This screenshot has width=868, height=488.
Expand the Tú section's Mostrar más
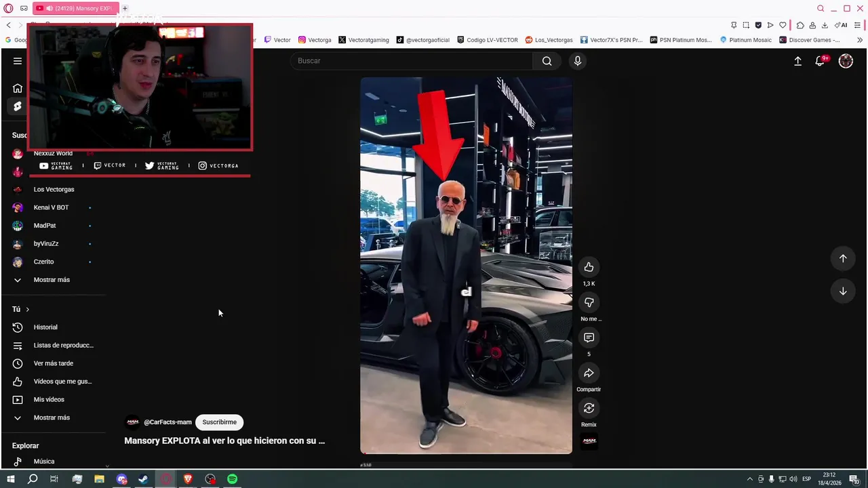coord(52,418)
